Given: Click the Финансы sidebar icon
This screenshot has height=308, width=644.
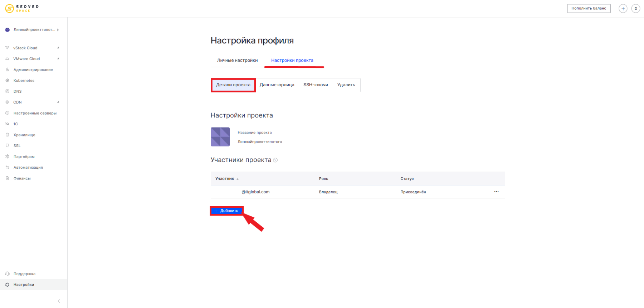Looking at the screenshot, I should point(7,178).
